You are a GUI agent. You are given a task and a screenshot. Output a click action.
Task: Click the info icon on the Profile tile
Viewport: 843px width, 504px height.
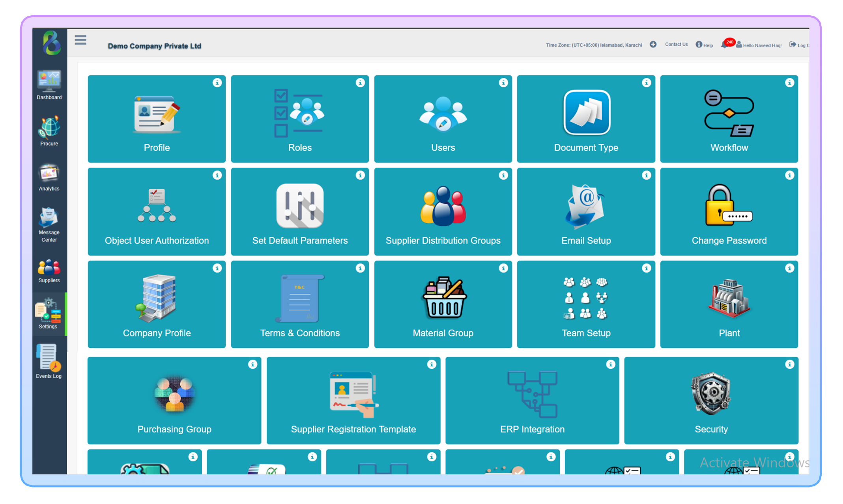[x=217, y=82]
